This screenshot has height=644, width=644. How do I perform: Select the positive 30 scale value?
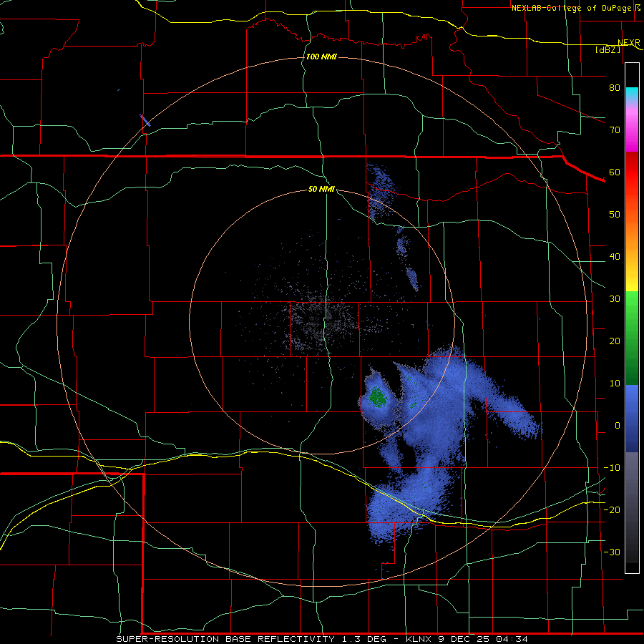(615, 298)
